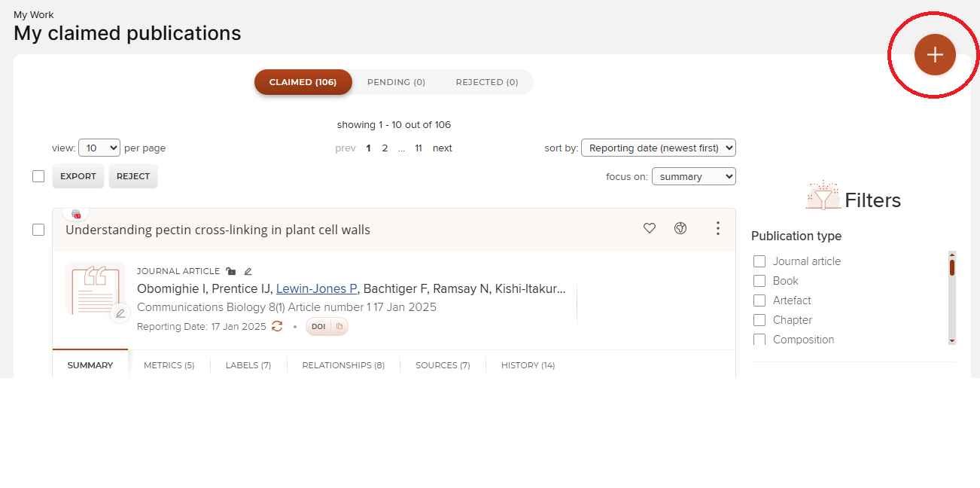
Task: Tick the Journal article filter checkbox
Action: pyautogui.click(x=759, y=261)
